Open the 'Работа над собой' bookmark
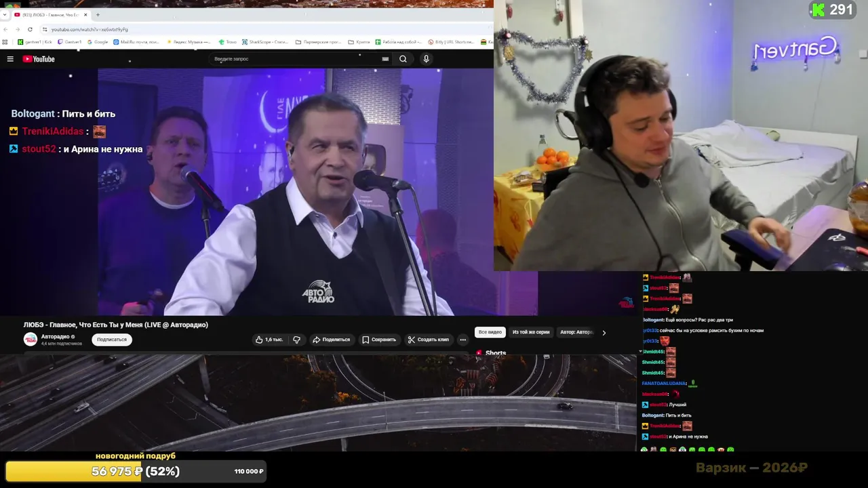 398,42
